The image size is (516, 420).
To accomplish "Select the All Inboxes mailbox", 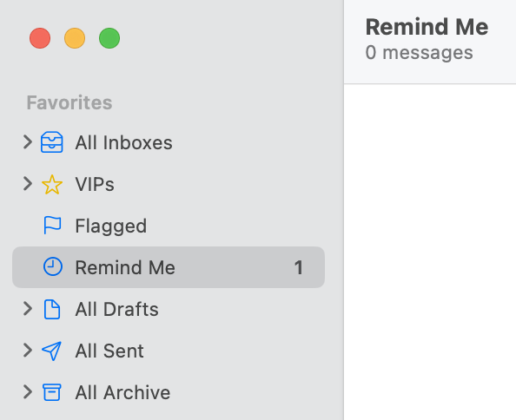I will (x=169, y=142).
